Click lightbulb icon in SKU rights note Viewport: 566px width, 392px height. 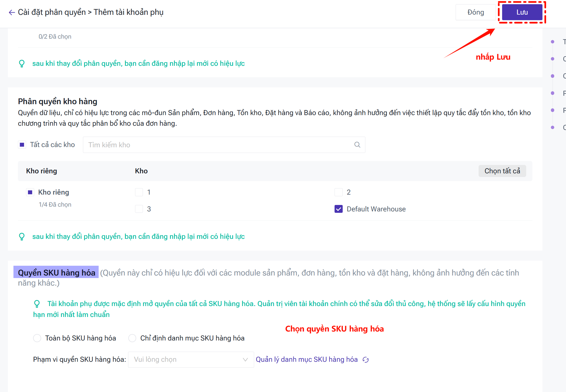pyautogui.click(x=37, y=304)
